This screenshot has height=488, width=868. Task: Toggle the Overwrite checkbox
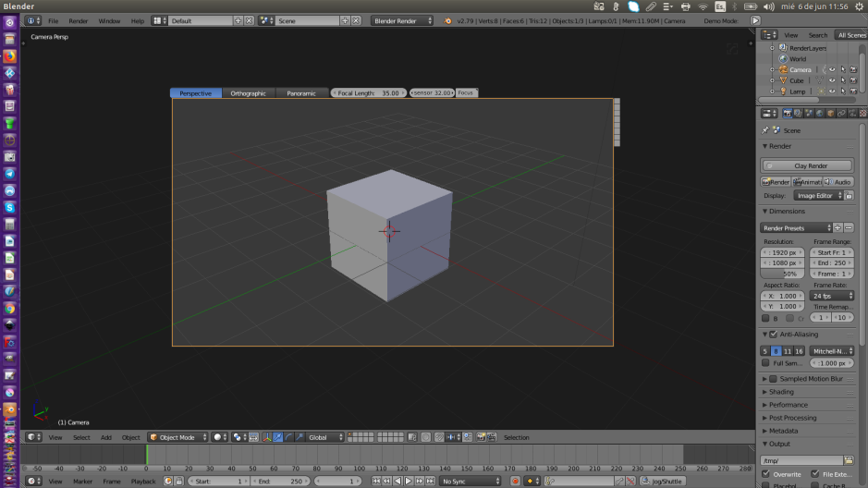point(765,474)
